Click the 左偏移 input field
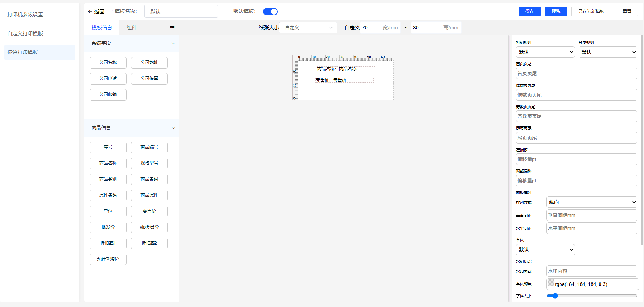This screenshot has height=307, width=644. 576,159
